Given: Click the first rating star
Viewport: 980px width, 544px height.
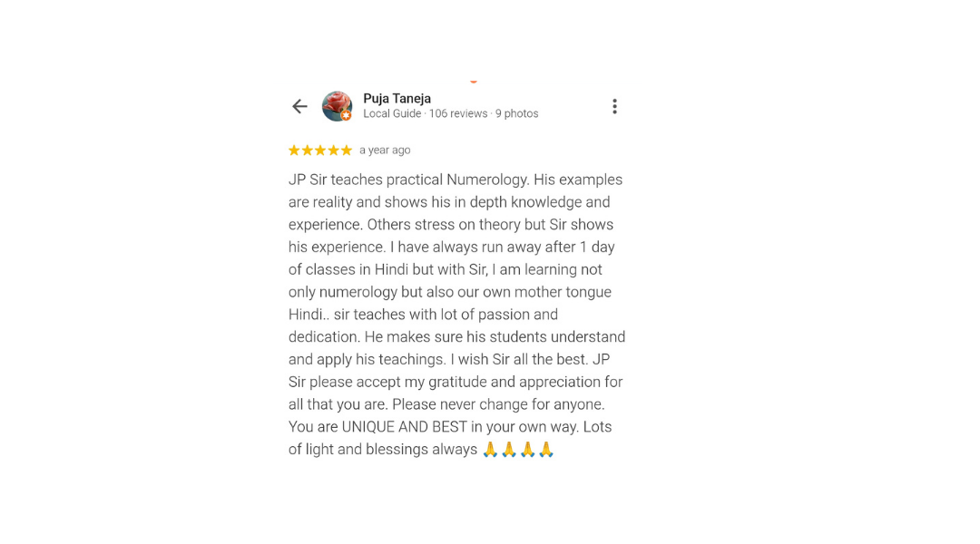Looking at the screenshot, I should (294, 151).
